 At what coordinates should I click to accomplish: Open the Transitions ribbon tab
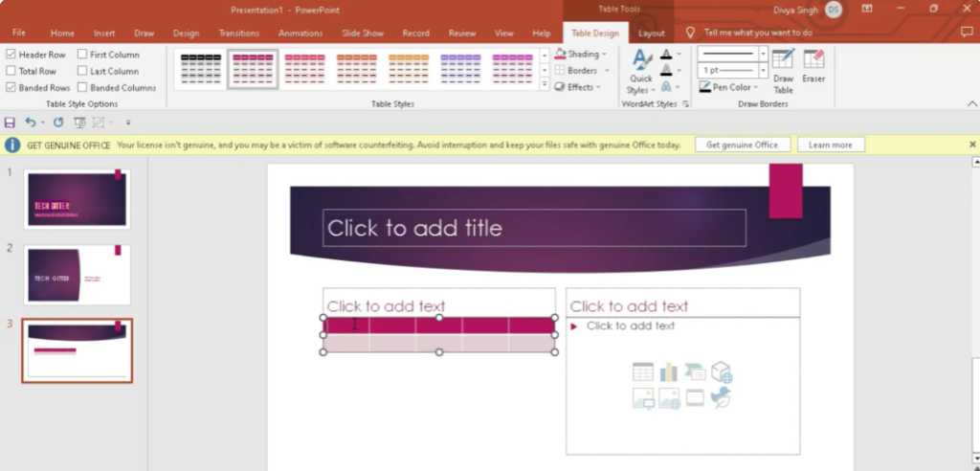pos(238,33)
